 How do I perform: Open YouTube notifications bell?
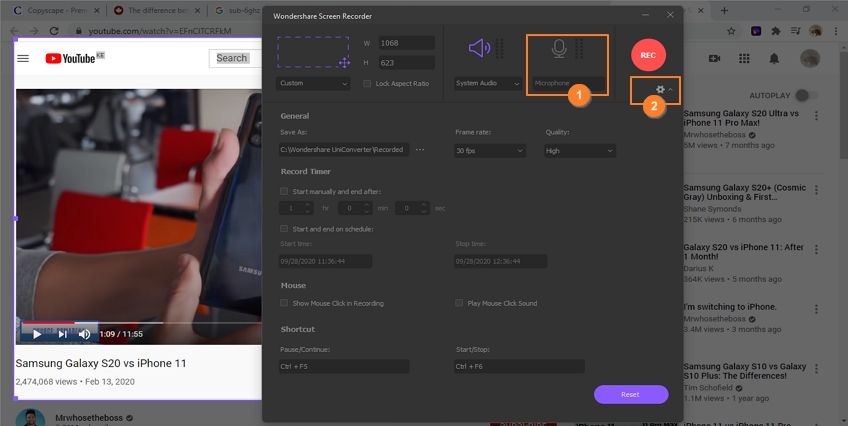(774, 58)
